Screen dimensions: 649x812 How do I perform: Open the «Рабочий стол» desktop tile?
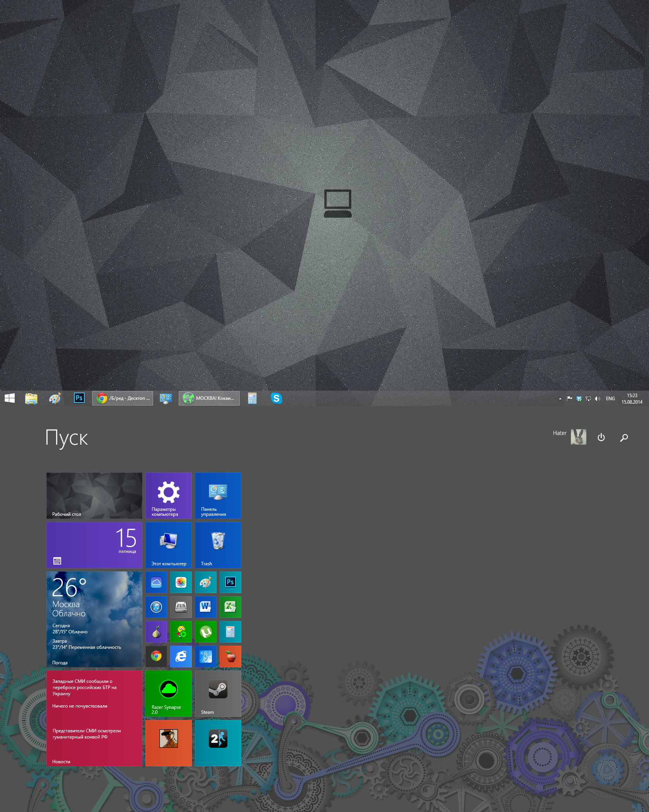pyautogui.click(x=94, y=496)
